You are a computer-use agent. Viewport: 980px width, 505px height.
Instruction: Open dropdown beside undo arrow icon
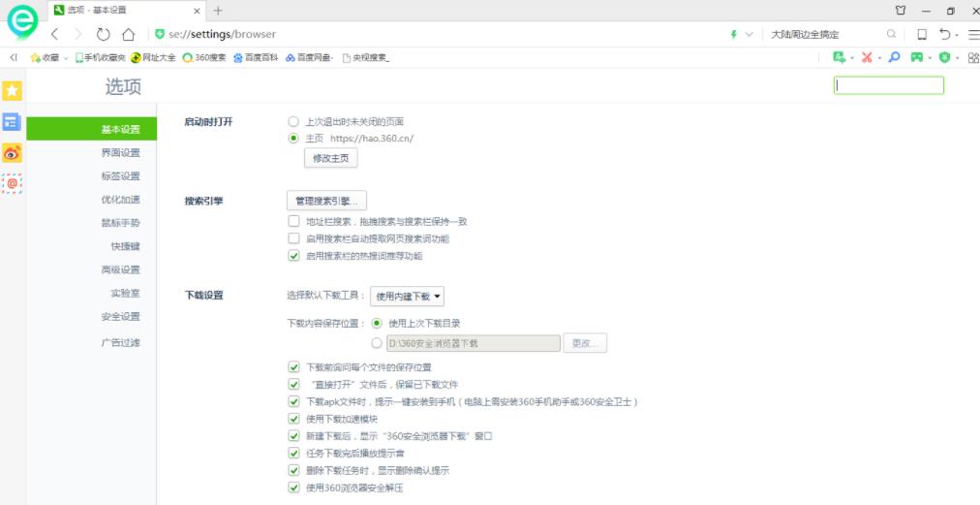(958, 35)
